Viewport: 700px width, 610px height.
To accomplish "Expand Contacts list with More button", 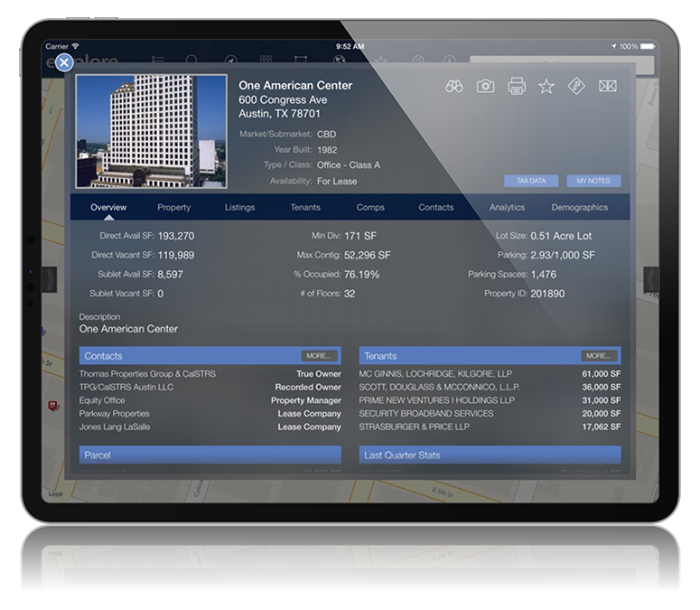I will (x=319, y=356).
